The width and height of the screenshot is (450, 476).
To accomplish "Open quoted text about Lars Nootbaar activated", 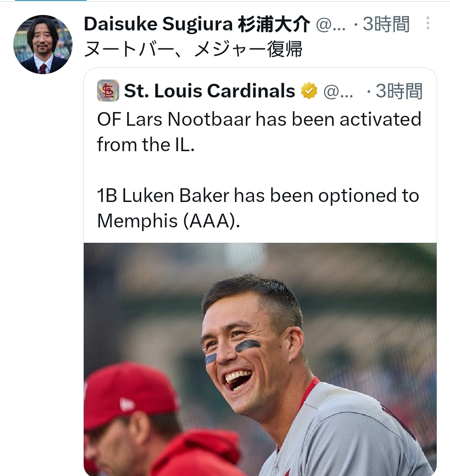I will coord(259,120).
